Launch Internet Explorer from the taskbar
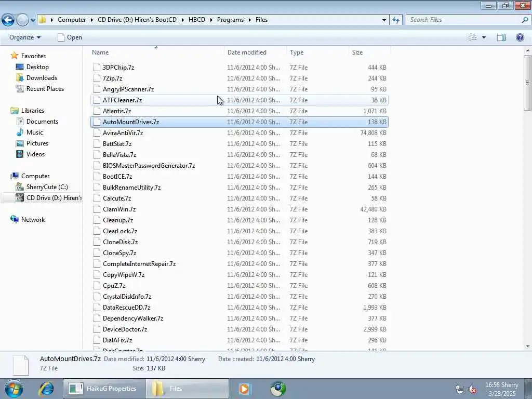The width and height of the screenshot is (532, 399). point(46,389)
